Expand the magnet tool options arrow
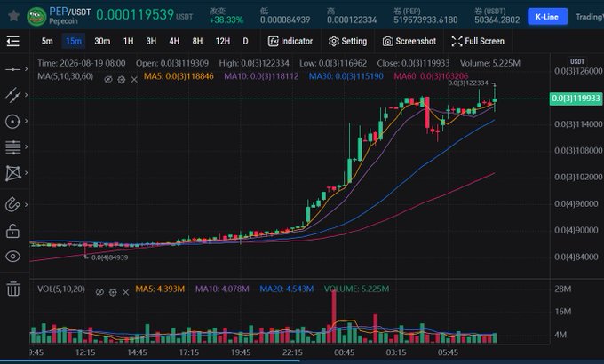604x364 pixels. [26, 204]
